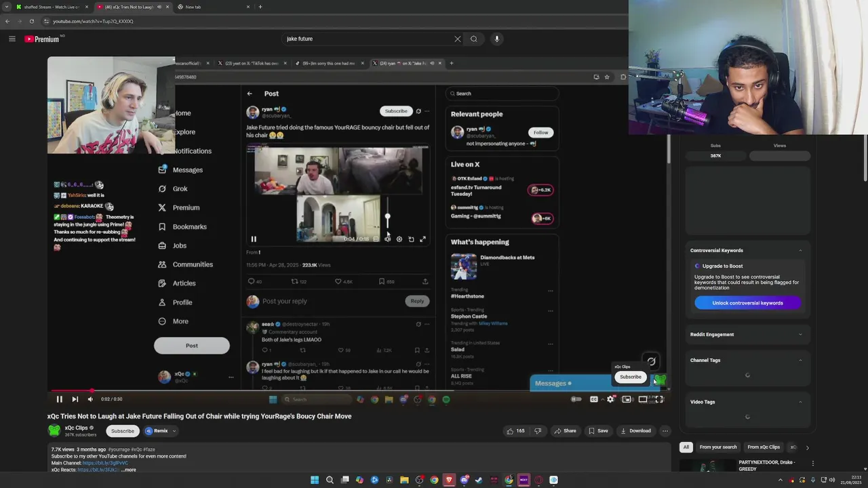This screenshot has width=868, height=488.
Task: Open the PARTYNEXTDOOR, Drake video thumbnail
Action: pos(707,466)
